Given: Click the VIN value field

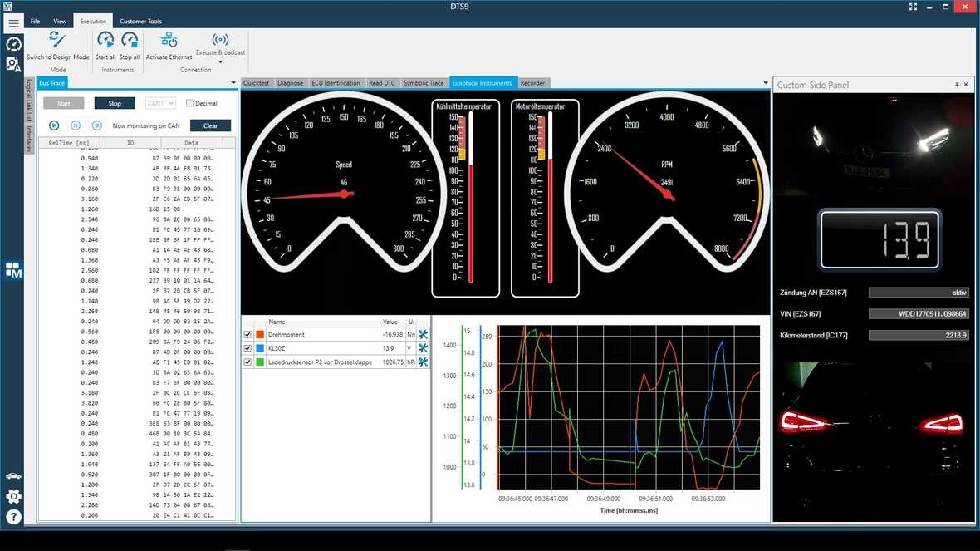Looking at the screenshot, I should point(919,314).
